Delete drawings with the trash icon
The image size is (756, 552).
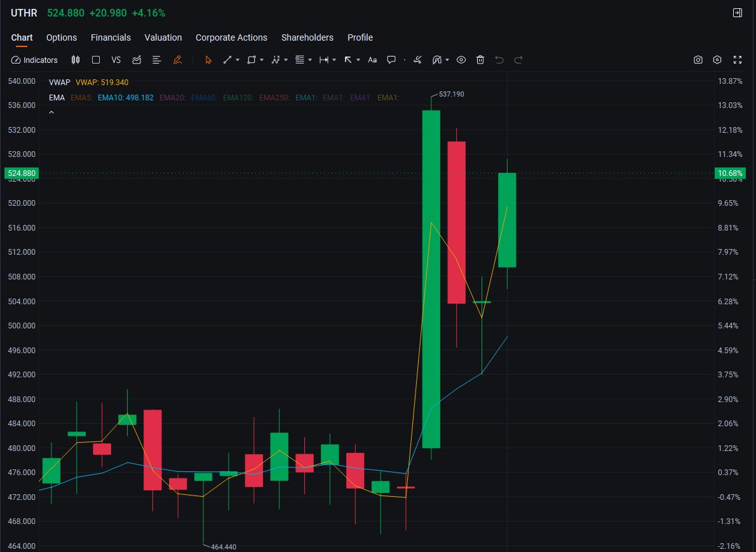point(480,60)
